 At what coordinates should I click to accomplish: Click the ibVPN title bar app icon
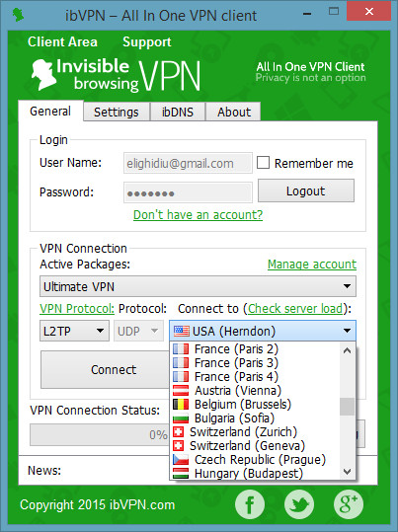point(18,15)
